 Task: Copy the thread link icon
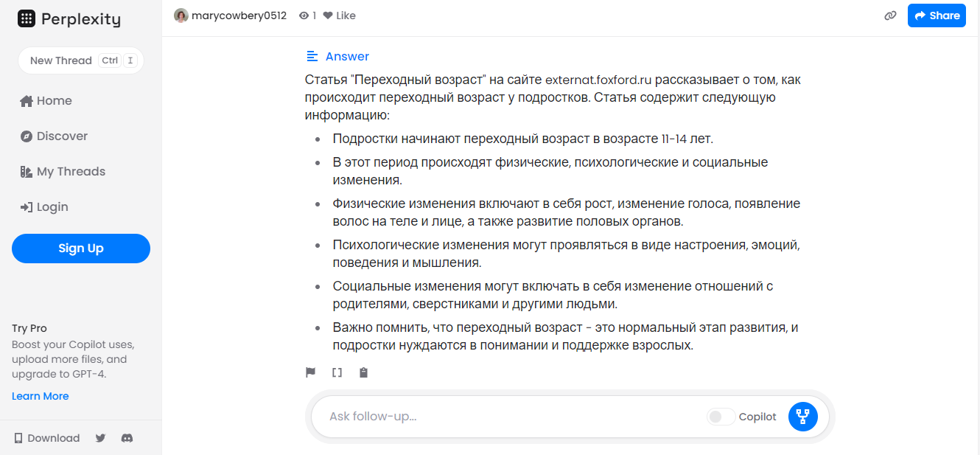click(x=890, y=15)
